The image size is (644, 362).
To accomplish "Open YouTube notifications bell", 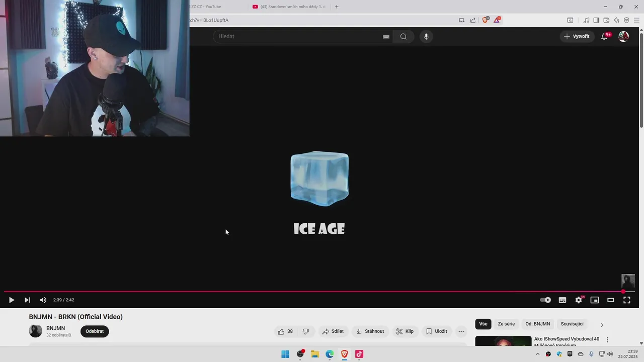I will [x=605, y=36].
